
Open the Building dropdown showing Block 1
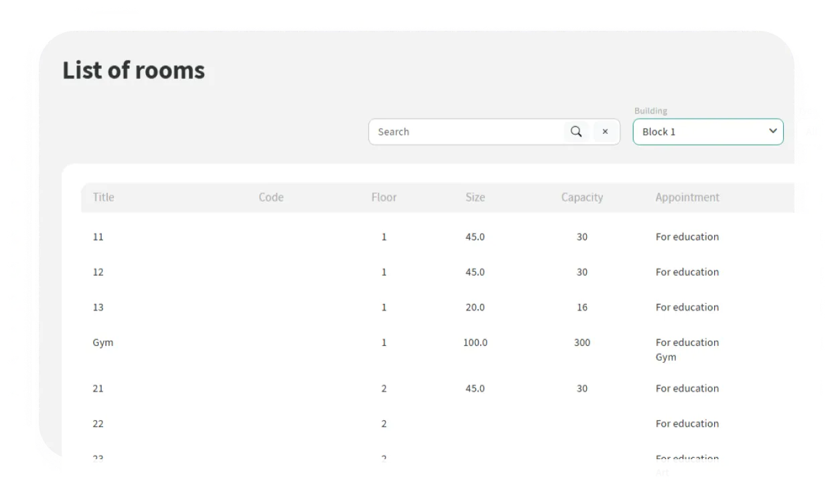coord(707,132)
